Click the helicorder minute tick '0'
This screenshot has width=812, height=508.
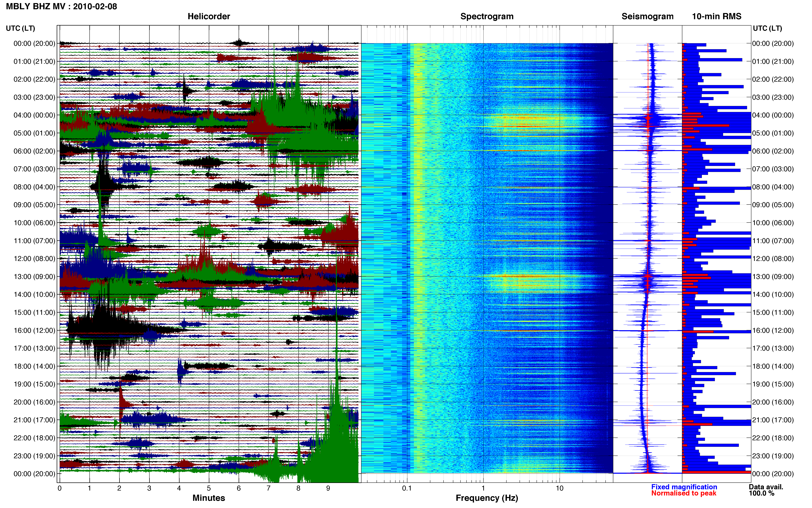click(60, 488)
